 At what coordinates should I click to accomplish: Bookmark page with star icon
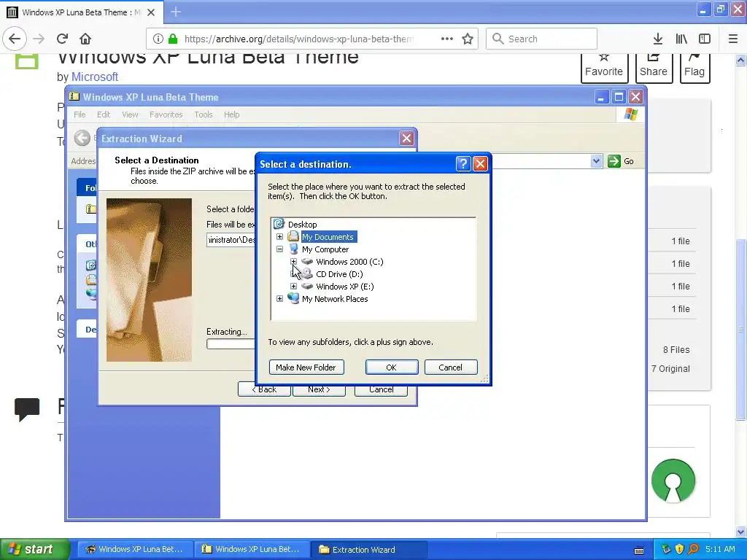tap(468, 39)
